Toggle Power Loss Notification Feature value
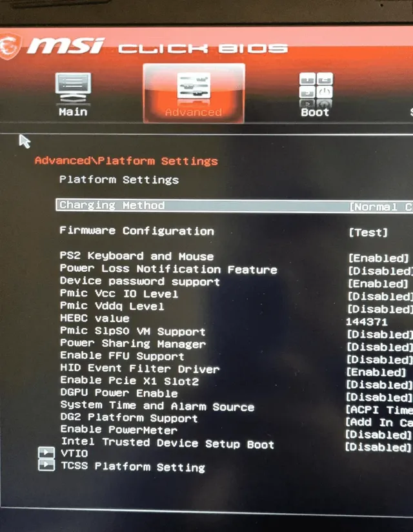The width and height of the screenshot is (413, 532). tap(380, 271)
